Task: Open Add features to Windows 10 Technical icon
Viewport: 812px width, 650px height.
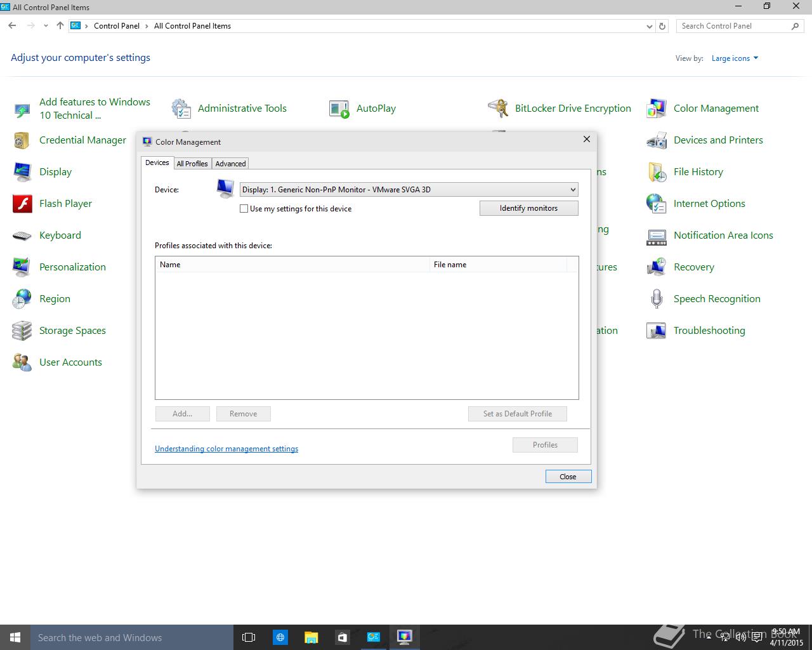Action: click(x=22, y=109)
